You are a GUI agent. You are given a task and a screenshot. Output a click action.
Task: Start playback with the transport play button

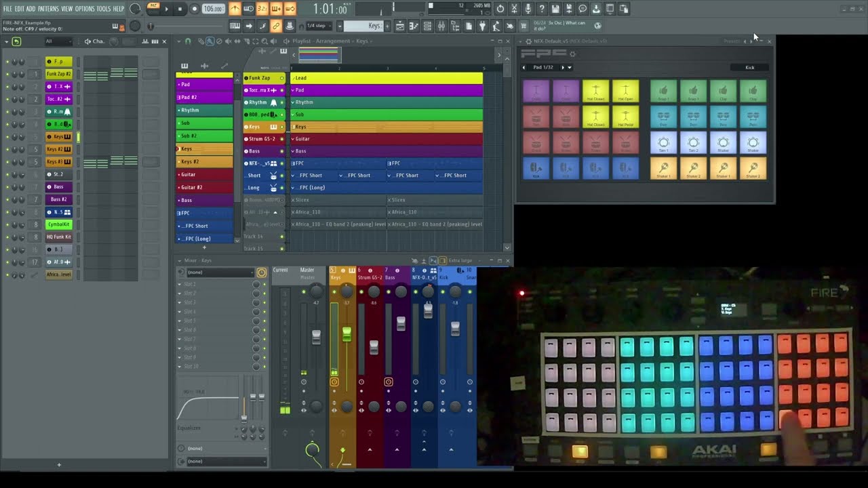(167, 9)
